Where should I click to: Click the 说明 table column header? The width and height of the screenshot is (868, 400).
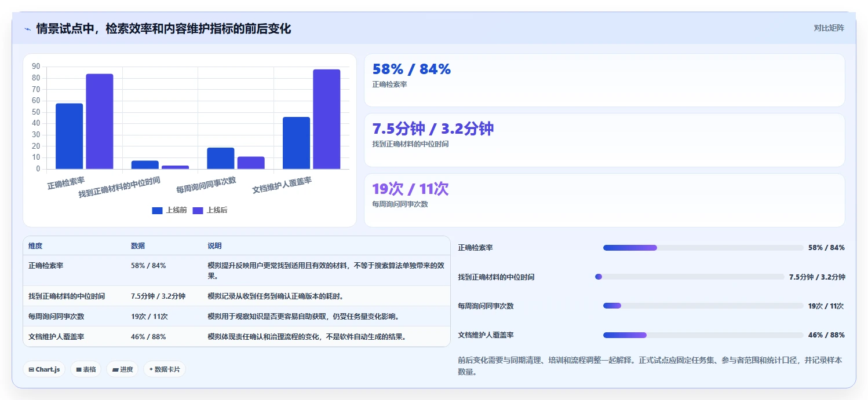[x=214, y=246]
